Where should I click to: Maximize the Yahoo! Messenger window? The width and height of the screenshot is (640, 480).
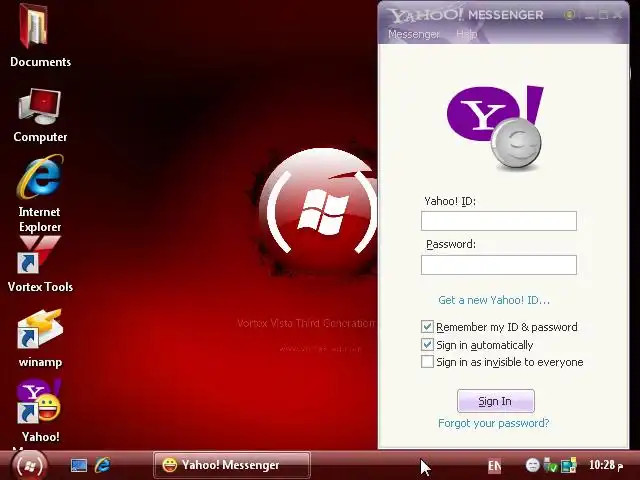(x=603, y=15)
